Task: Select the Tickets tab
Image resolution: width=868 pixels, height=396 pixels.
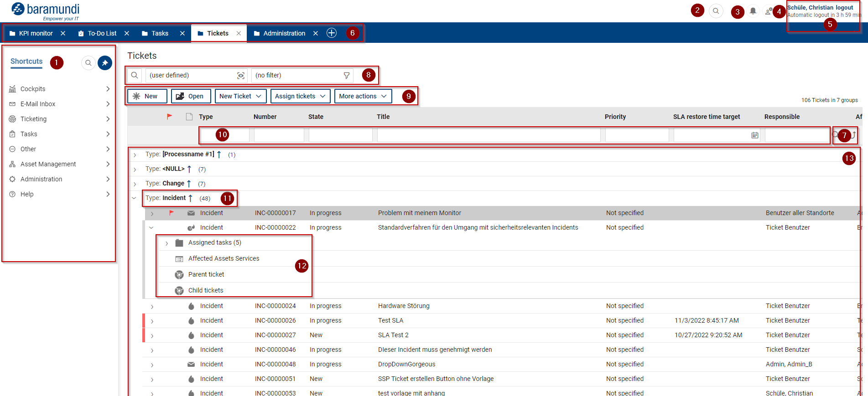Action: (218, 33)
